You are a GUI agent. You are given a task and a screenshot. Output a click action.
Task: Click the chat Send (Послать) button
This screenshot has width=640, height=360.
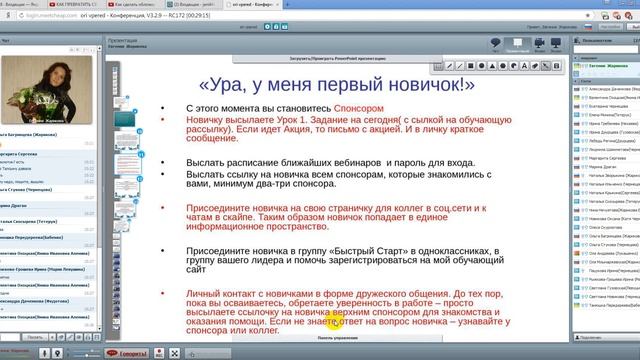pyautogui.click(x=35, y=337)
